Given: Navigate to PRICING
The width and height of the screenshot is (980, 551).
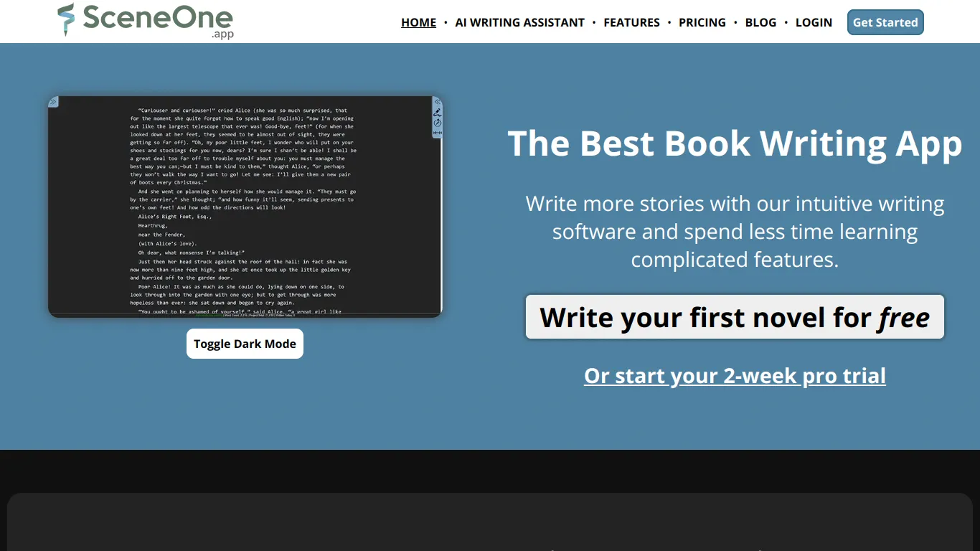Looking at the screenshot, I should pos(702,22).
